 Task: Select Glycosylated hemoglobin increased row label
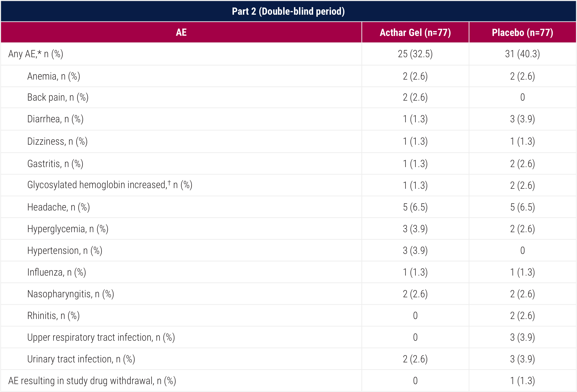pyautogui.click(x=110, y=185)
